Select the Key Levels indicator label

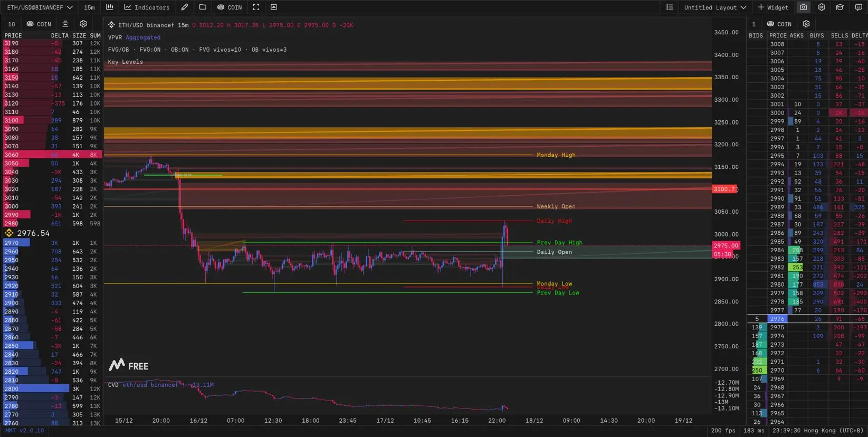click(126, 62)
